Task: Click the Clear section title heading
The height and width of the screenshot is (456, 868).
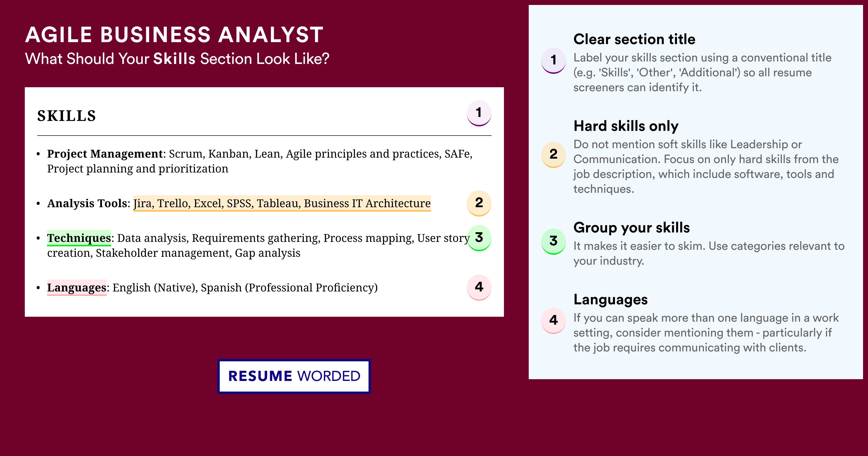Action: pos(634,39)
